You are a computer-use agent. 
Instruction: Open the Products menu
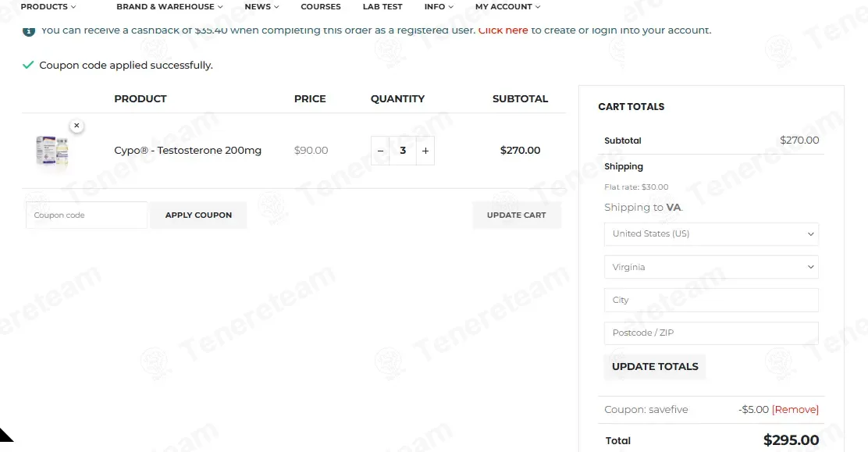point(48,7)
